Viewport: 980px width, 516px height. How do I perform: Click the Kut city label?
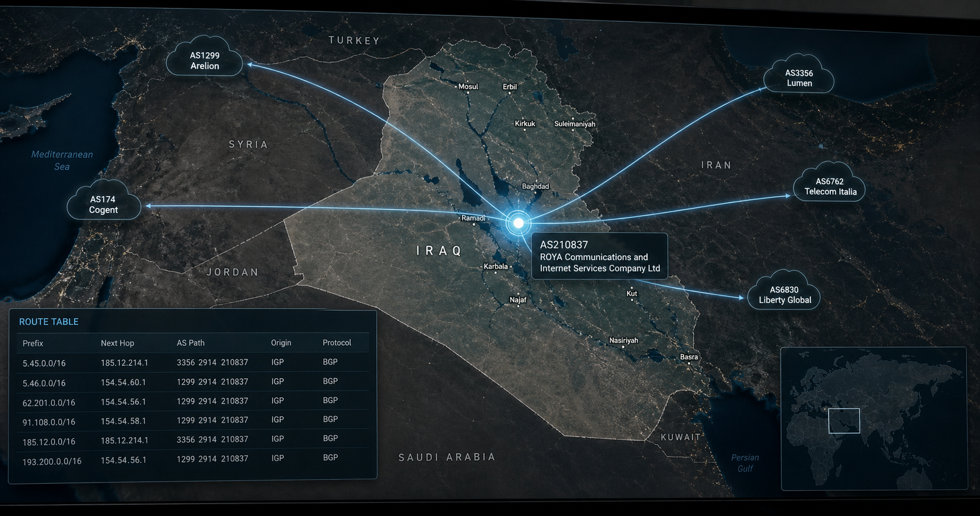click(631, 293)
